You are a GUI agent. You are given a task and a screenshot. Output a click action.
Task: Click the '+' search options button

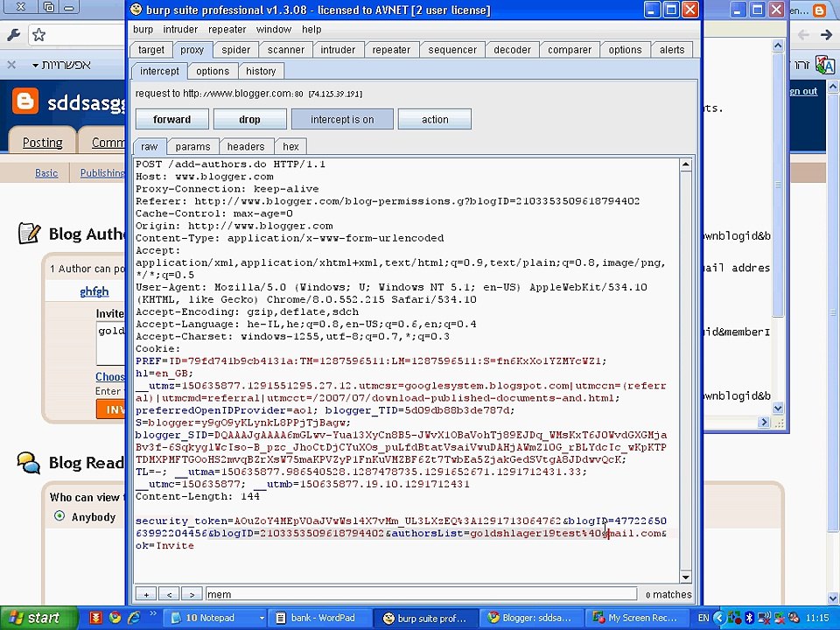click(146, 594)
